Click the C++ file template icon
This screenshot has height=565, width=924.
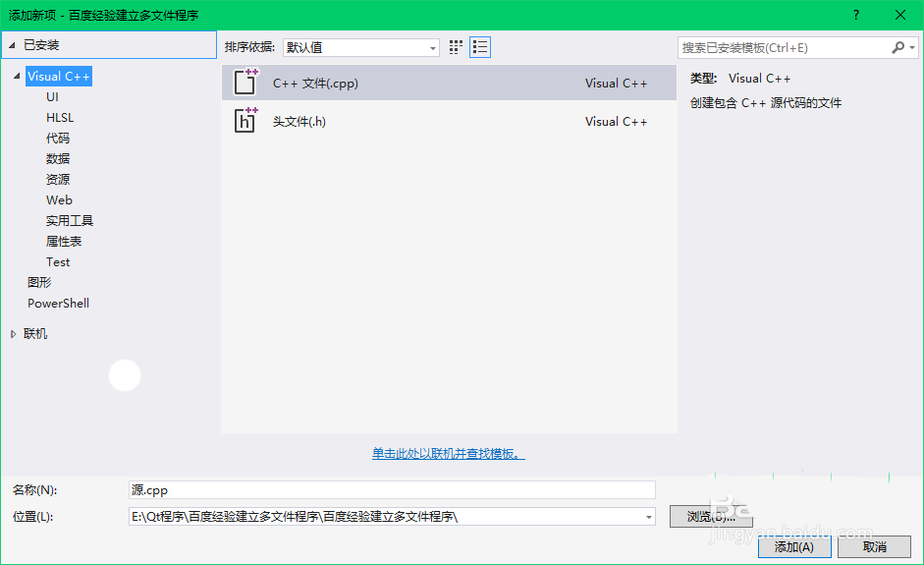[245, 82]
